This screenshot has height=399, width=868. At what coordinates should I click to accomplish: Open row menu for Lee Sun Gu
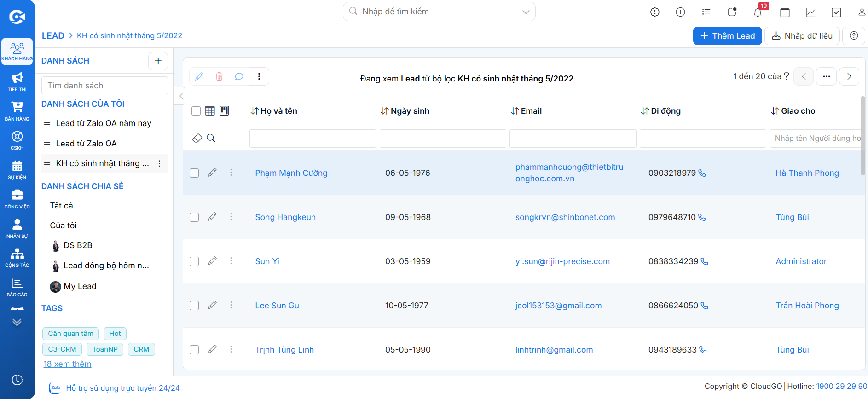tap(231, 305)
